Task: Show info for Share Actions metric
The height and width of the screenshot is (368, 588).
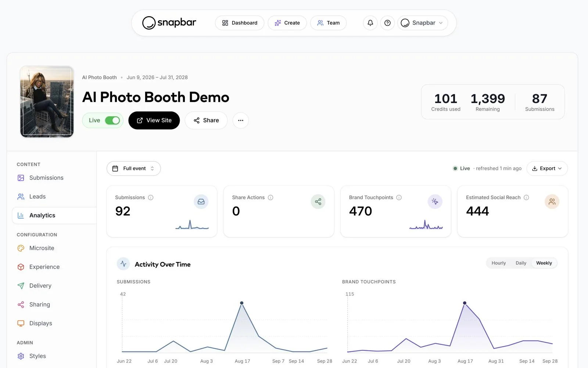Action: point(270,198)
